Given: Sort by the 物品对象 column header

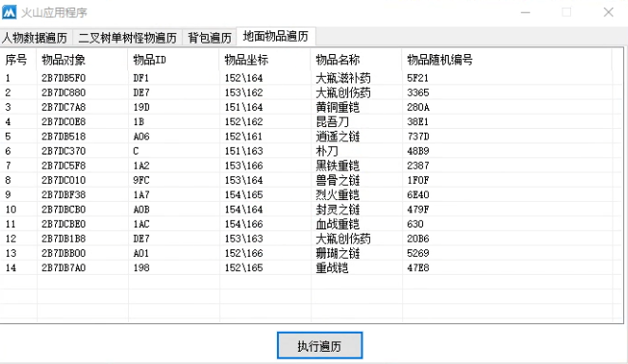Looking at the screenshot, I should pos(64,60).
